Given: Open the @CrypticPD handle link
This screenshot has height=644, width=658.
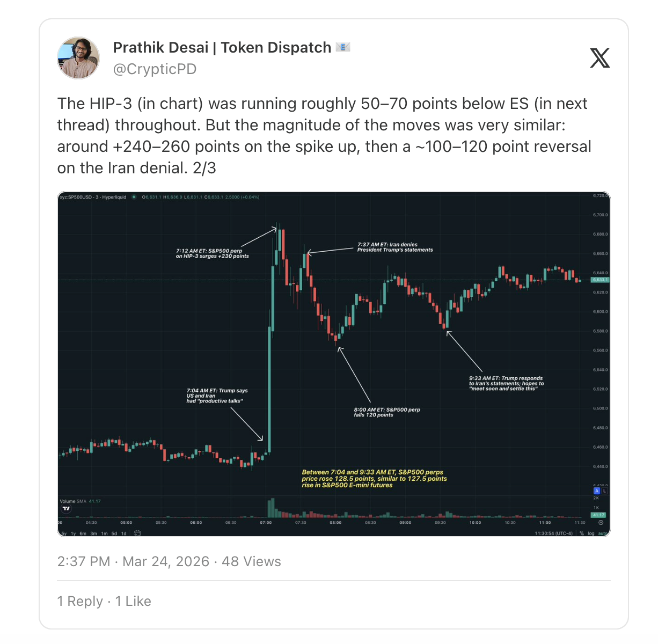Looking at the screenshot, I should [x=155, y=69].
